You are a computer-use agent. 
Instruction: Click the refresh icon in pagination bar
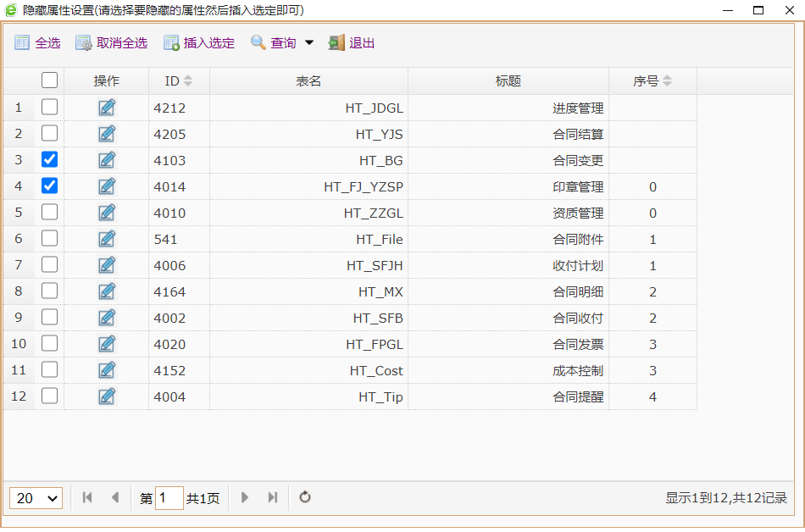click(x=305, y=497)
